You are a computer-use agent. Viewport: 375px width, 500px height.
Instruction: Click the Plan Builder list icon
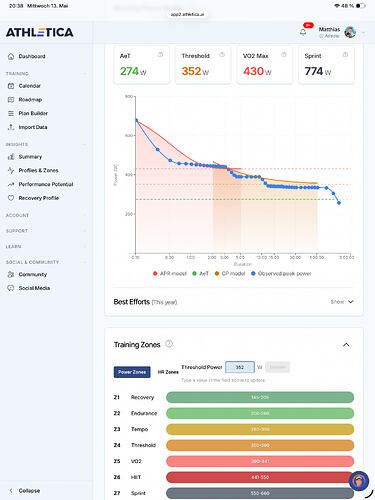point(11,113)
